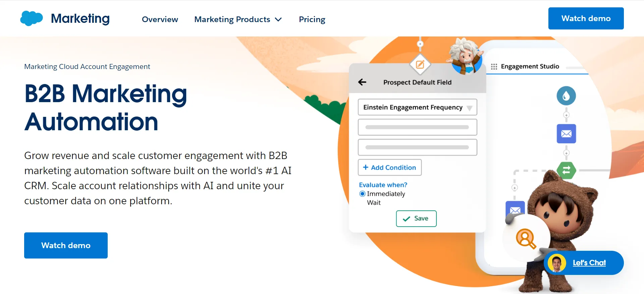Select the Immediately radio button
Viewport: 644px width, 294px height.
[x=362, y=194]
